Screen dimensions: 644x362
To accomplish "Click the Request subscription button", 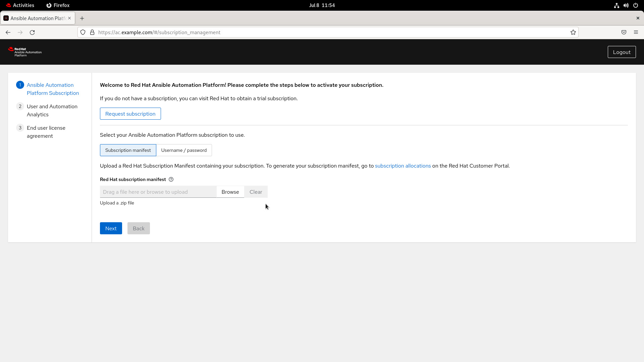I will point(130,114).
